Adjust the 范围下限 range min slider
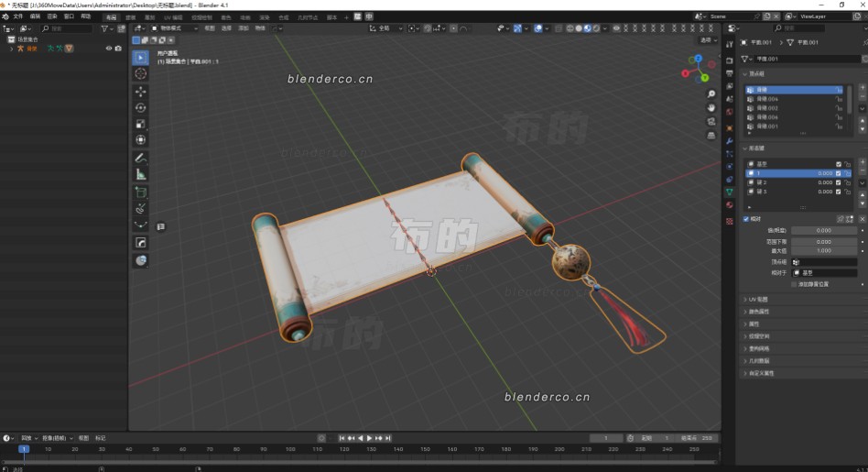The width and height of the screenshot is (868, 472). 824,242
